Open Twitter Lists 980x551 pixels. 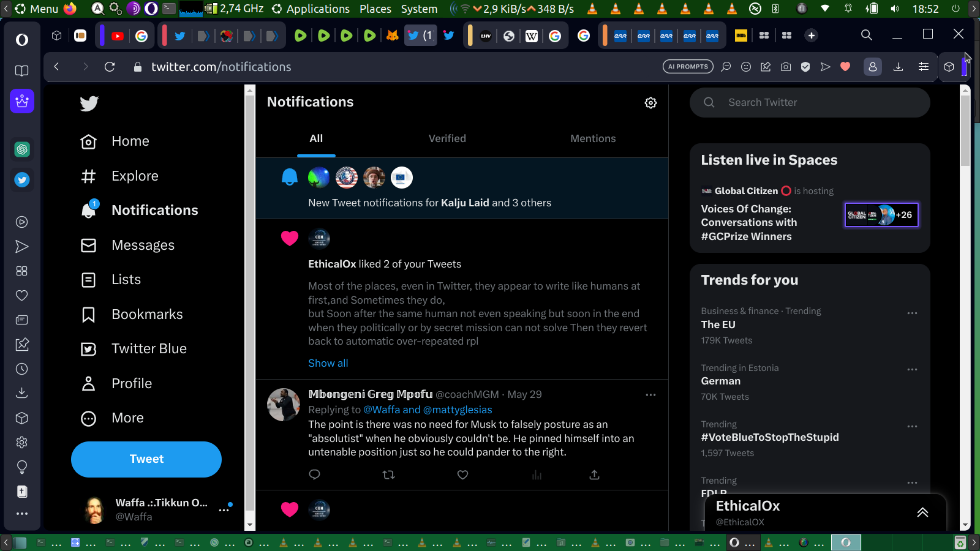111,280
